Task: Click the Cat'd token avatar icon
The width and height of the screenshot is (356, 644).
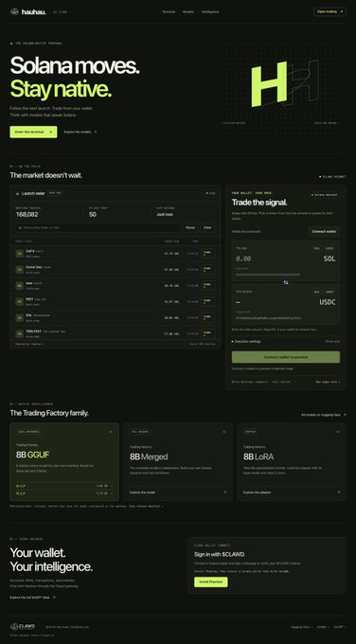Action: [19, 254]
